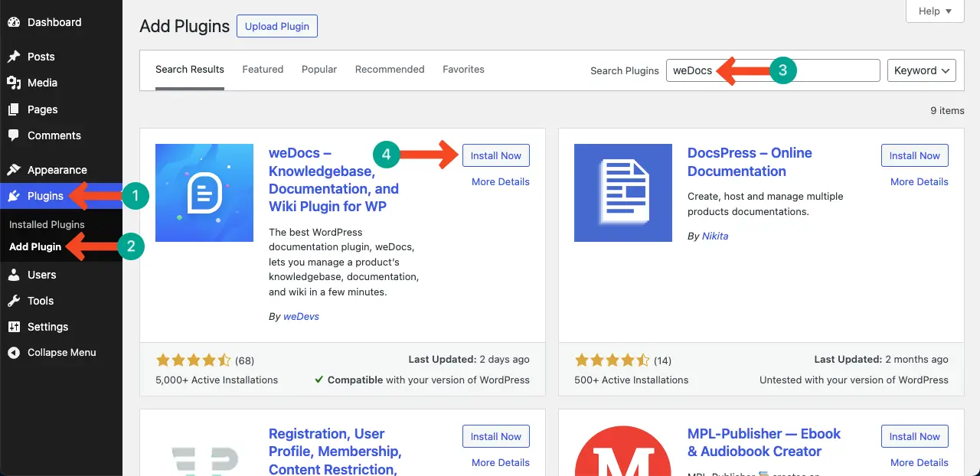
Task: Open the MPL-Publisher red logo thumbnail
Action: click(x=623, y=451)
